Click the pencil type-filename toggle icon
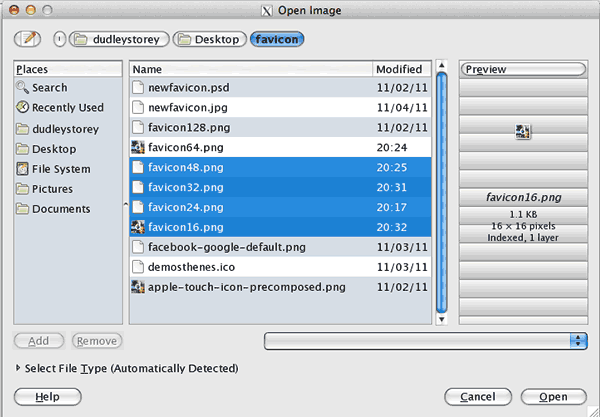Image resolution: width=600 pixels, height=417 pixels. pos(28,39)
